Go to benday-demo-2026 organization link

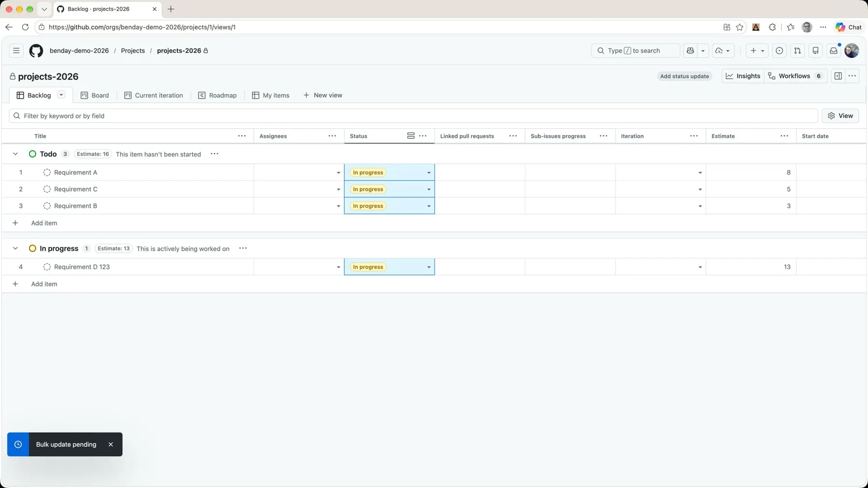[79, 51]
